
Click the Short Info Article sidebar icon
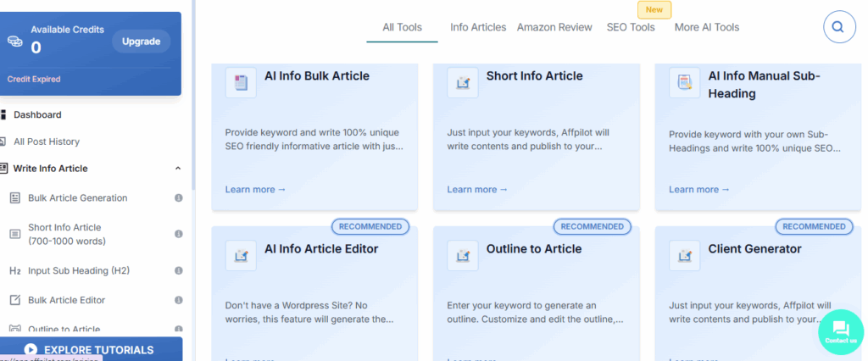tap(15, 234)
